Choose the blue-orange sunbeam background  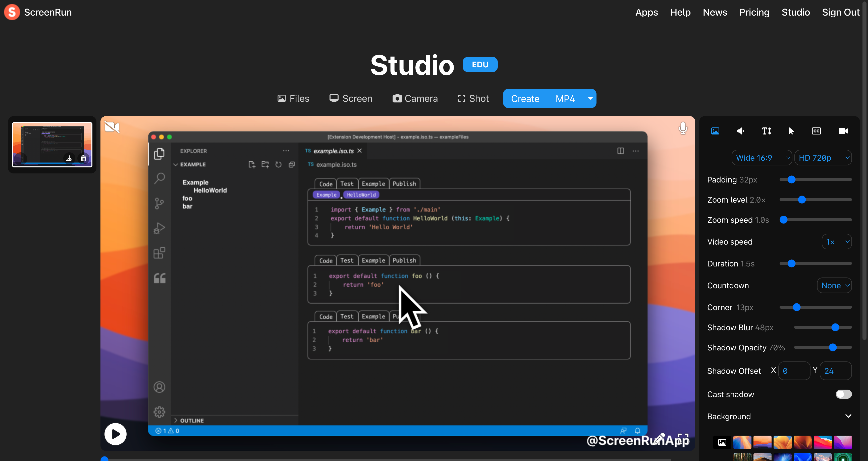point(742,442)
